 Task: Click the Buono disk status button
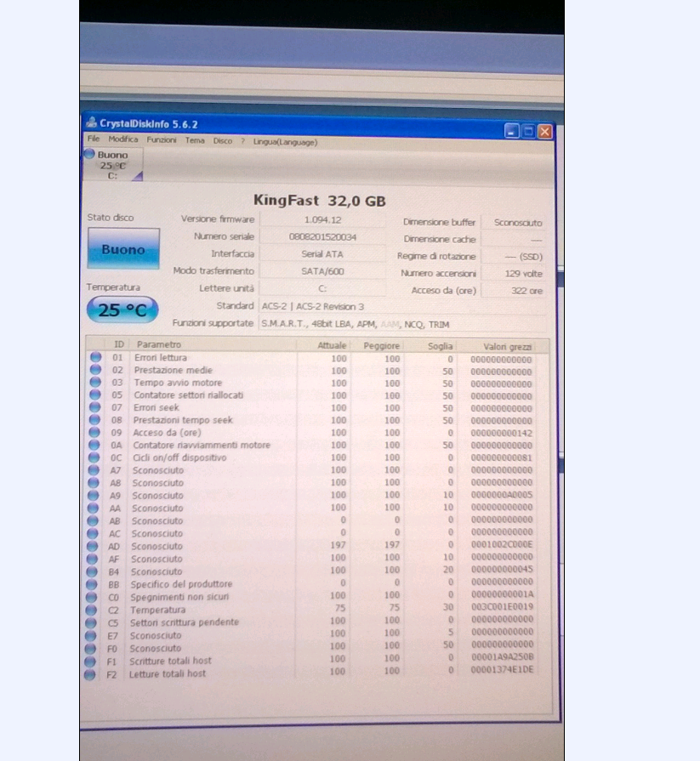(x=123, y=248)
